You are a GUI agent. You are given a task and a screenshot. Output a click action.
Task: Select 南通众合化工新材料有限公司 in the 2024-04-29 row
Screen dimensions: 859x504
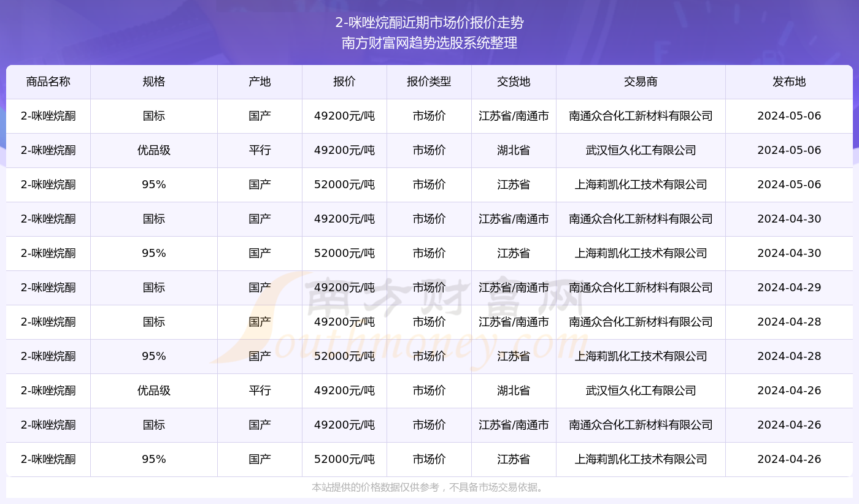pos(641,288)
